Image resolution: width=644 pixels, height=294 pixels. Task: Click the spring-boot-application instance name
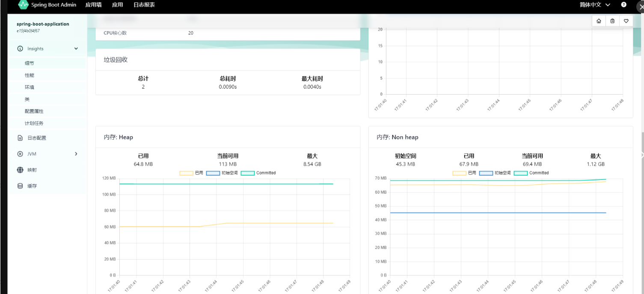[x=43, y=24]
